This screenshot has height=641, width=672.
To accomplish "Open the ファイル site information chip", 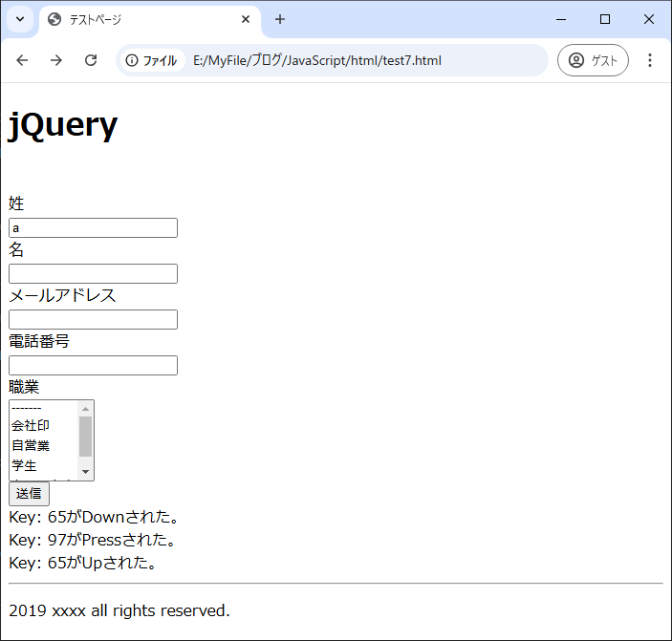I will (151, 60).
